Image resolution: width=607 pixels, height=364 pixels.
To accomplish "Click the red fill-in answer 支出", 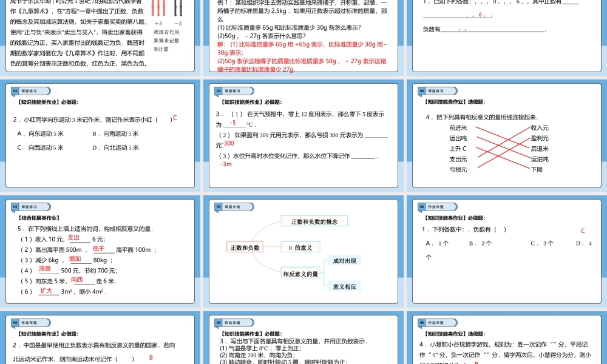I will 74,237.
